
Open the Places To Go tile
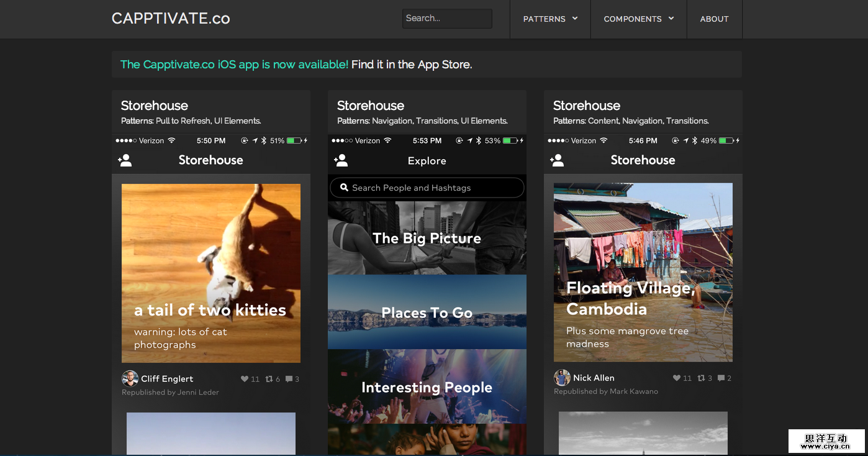427,312
